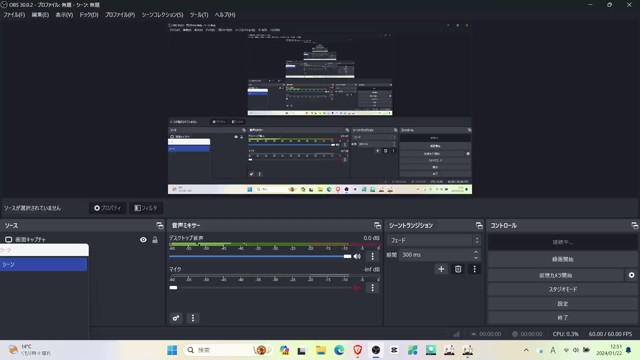The image size is (640, 360).
Task: Pop out the audio mixer dock
Action: click(x=377, y=225)
